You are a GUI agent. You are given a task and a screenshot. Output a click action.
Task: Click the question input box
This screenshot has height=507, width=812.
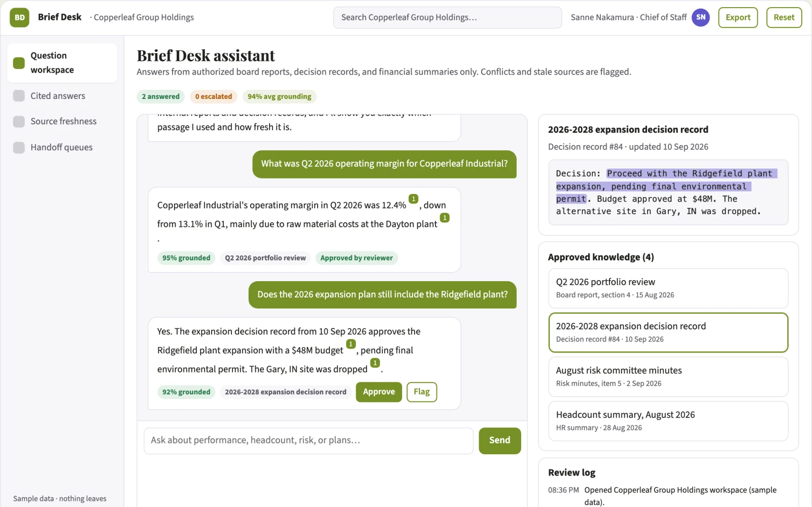(x=309, y=441)
